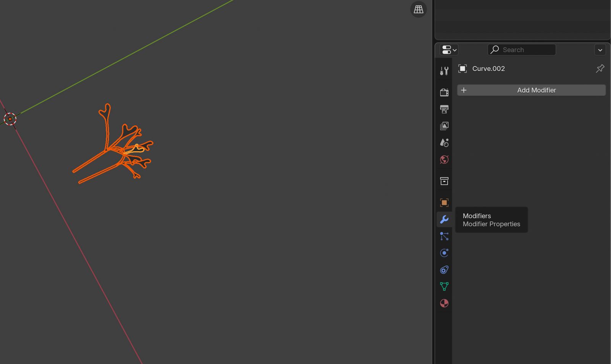This screenshot has width=611, height=364.
Task: Open Scene properties tab
Action: coord(444,143)
